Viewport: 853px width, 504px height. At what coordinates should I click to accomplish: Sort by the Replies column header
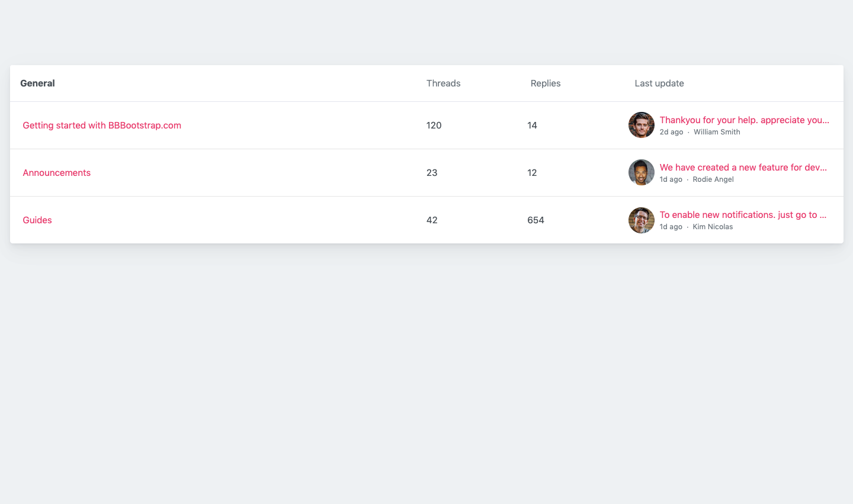click(545, 83)
